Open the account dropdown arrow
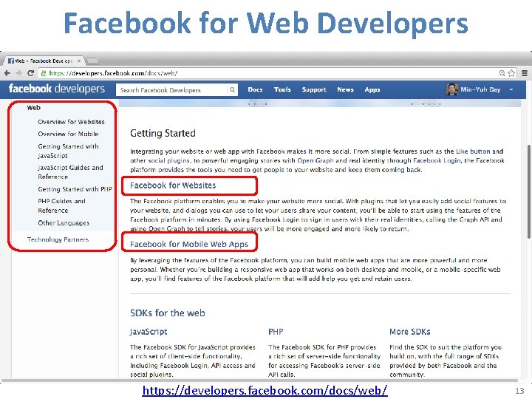This screenshot has height=399, width=532. tap(511, 90)
